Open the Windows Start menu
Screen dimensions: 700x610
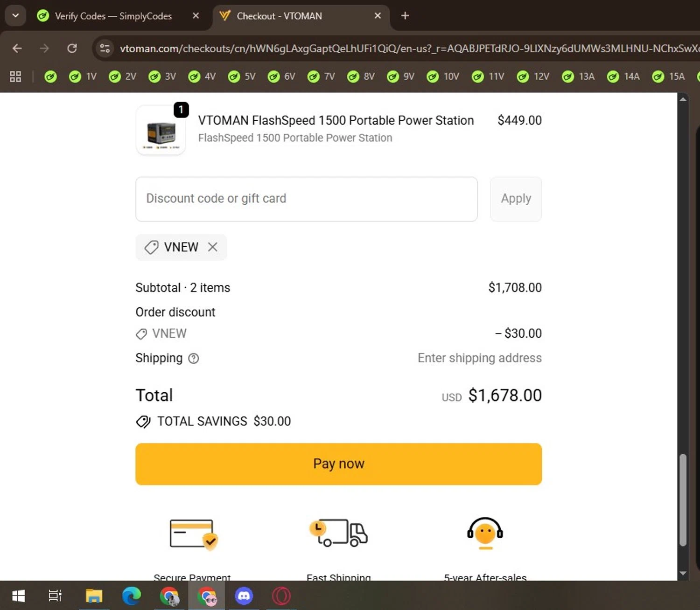click(x=18, y=596)
